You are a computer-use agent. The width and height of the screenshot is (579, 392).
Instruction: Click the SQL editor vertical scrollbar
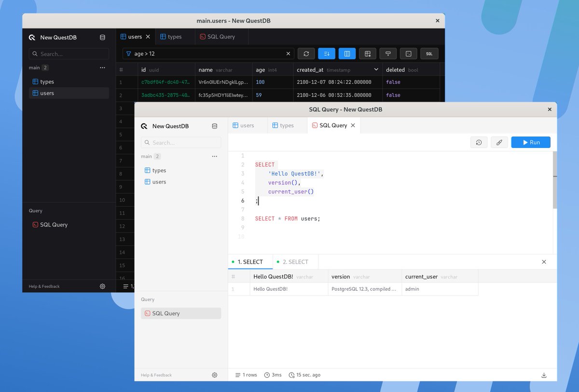coord(555,181)
